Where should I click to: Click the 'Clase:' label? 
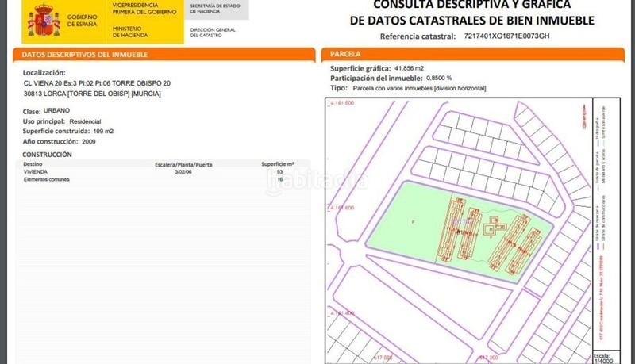[x=32, y=111]
